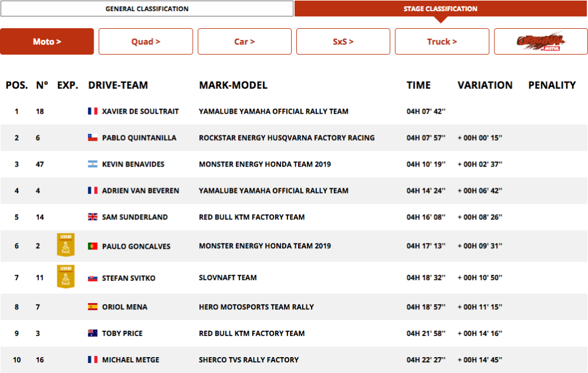Click the Legend badge for Stefan Svitko
Viewport: 588px width, 373px height.
[x=65, y=277]
